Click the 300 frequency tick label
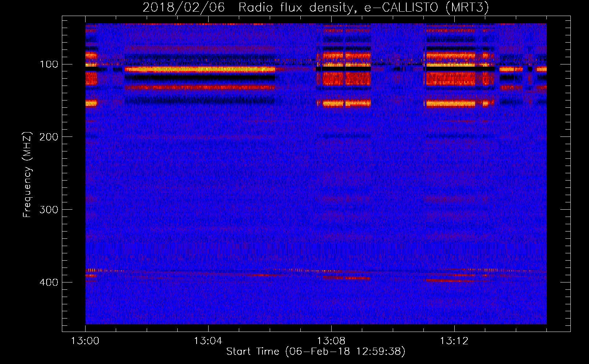Image resolution: width=589 pixels, height=364 pixels. (x=49, y=210)
